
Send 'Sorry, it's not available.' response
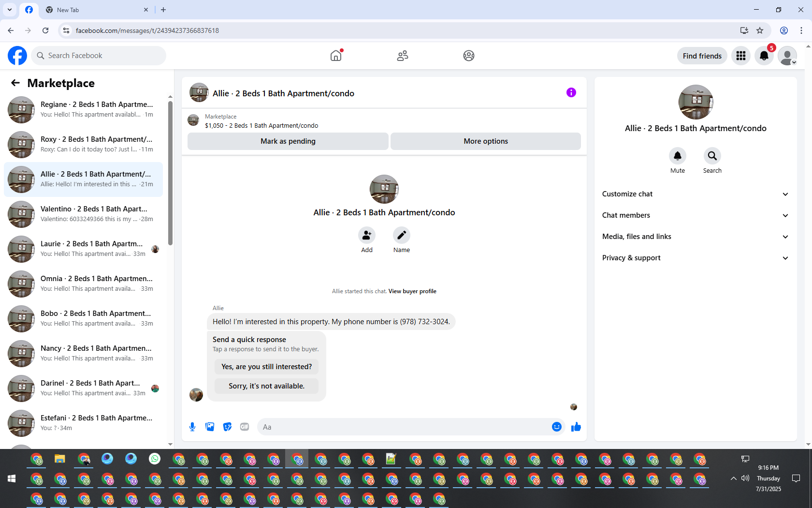(267, 386)
